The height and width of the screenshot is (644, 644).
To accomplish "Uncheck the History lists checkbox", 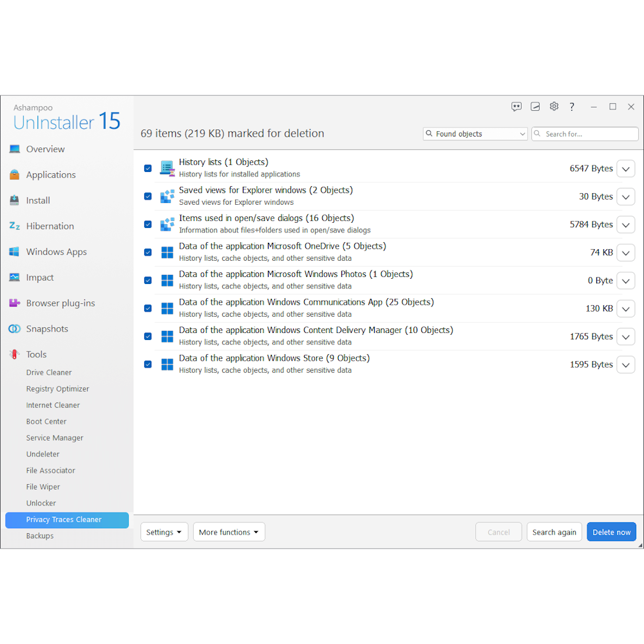I will pos(148,168).
